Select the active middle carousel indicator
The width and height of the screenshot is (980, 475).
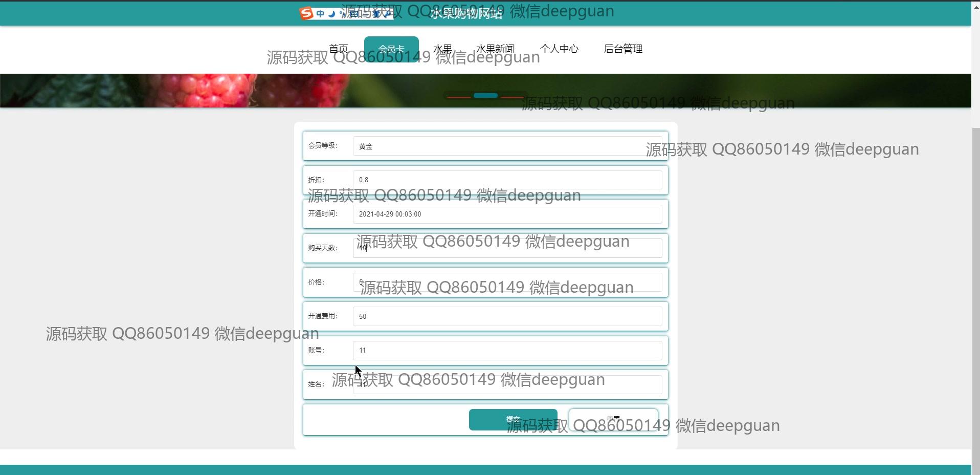tap(485, 96)
